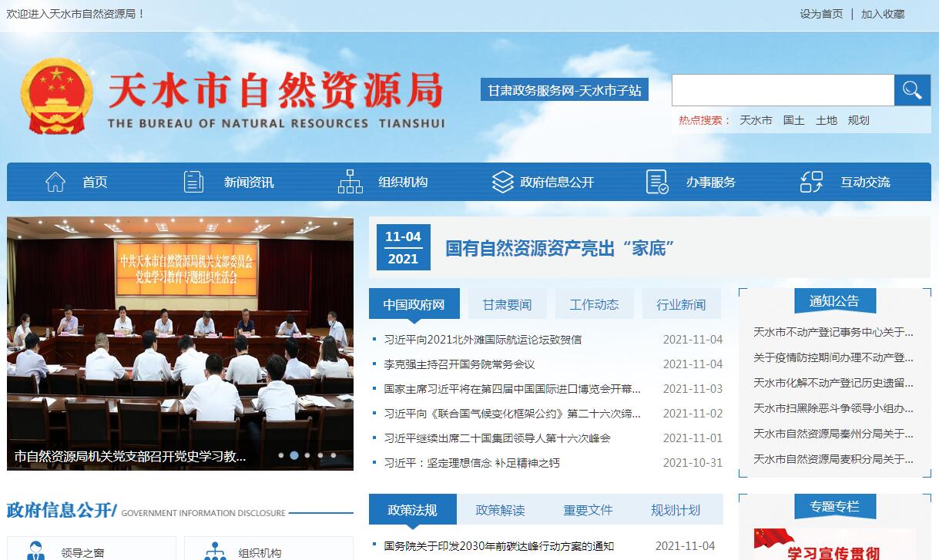939x560 pixels.
Task: Click 设为首页 link at top
Action: [x=821, y=14]
